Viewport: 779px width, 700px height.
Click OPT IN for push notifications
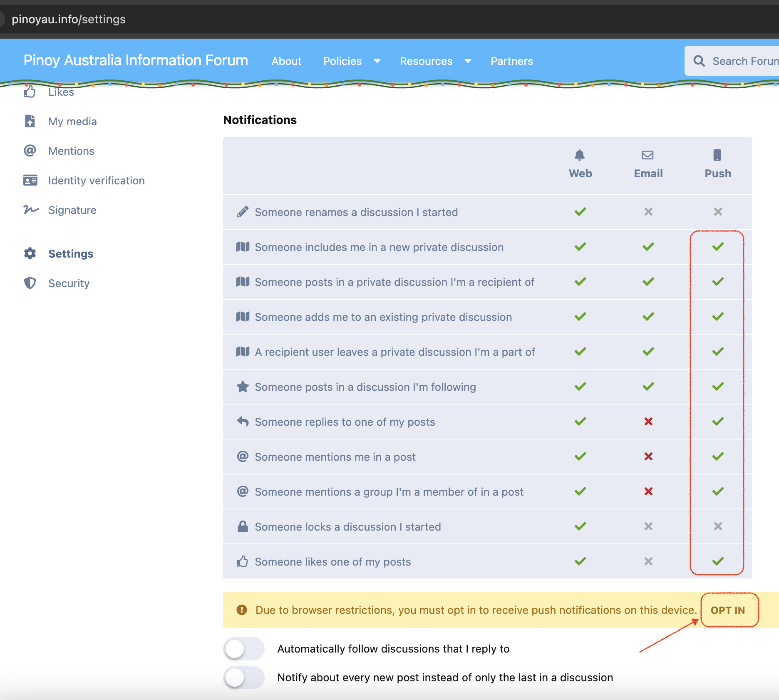728,610
